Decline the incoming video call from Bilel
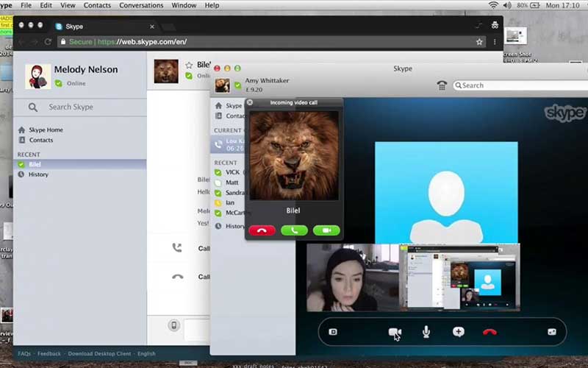This screenshot has height=368, width=588. click(x=262, y=230)
